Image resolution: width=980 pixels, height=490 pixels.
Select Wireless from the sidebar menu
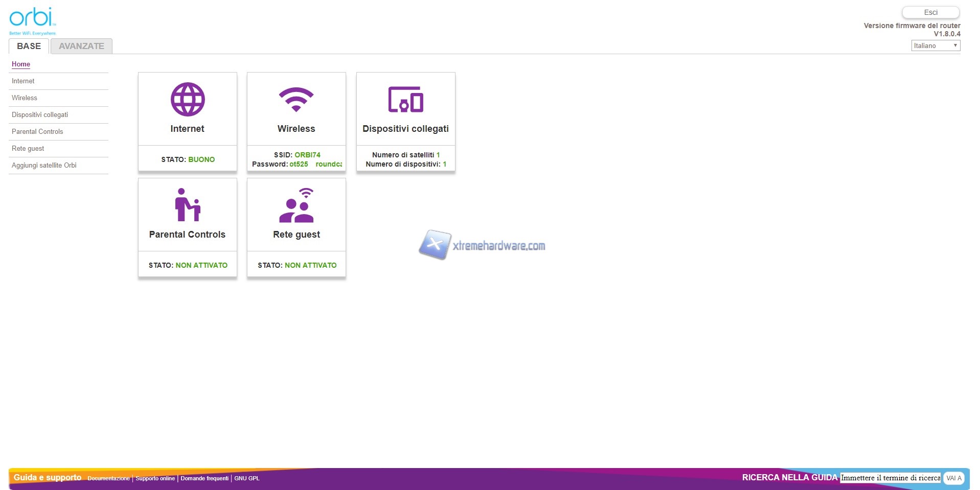(25, 98)
